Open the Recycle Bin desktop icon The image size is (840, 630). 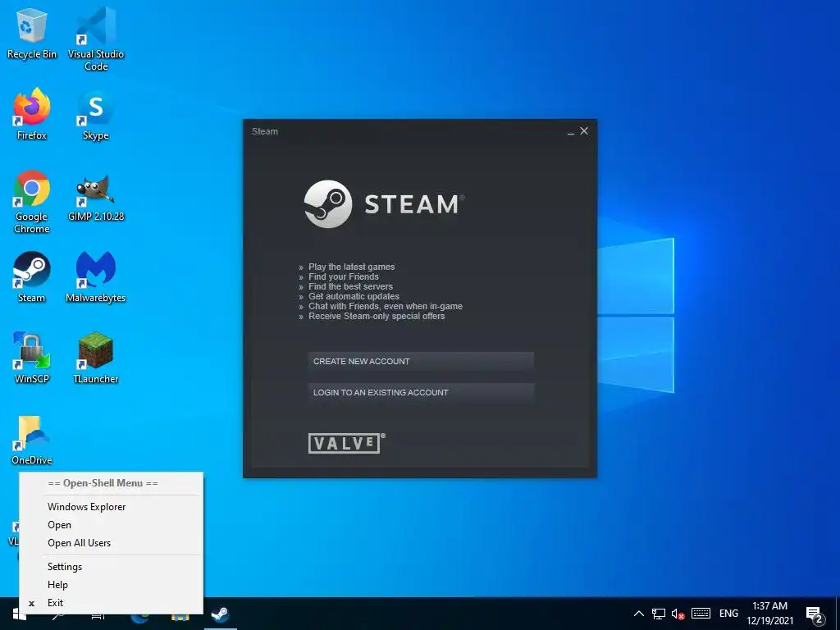tap(32, 33)
